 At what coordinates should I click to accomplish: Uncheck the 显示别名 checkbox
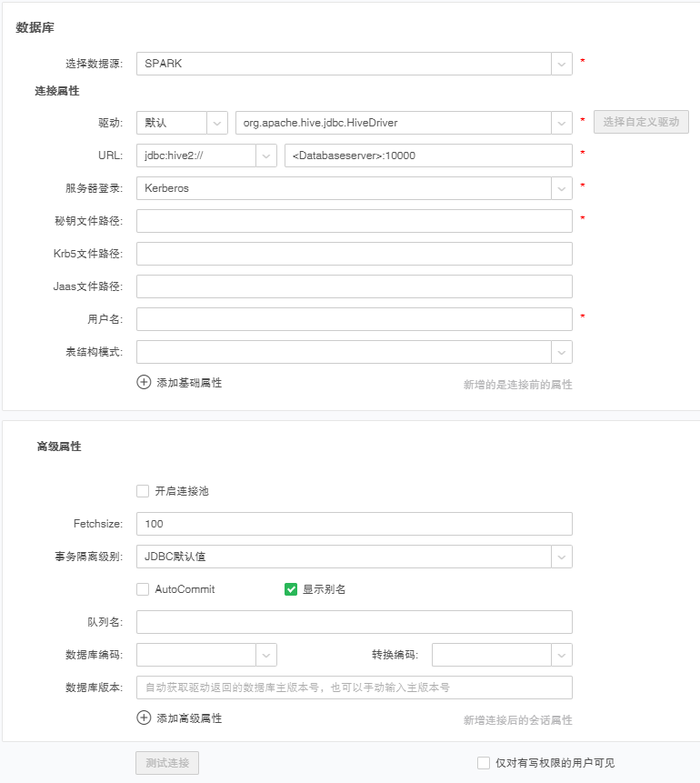pyautogui.click(x=291, y=589)
